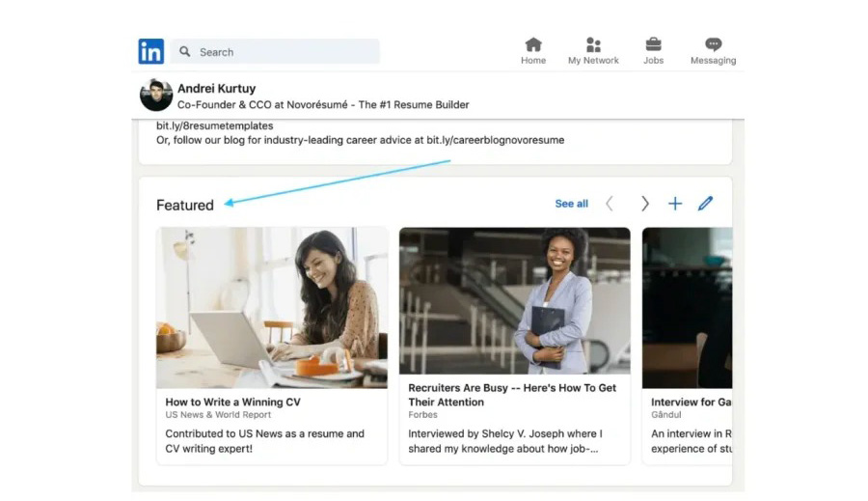Viewport: 868px width, 501px height.
Task: Show next featured items with right chevron
Action: 644,204
